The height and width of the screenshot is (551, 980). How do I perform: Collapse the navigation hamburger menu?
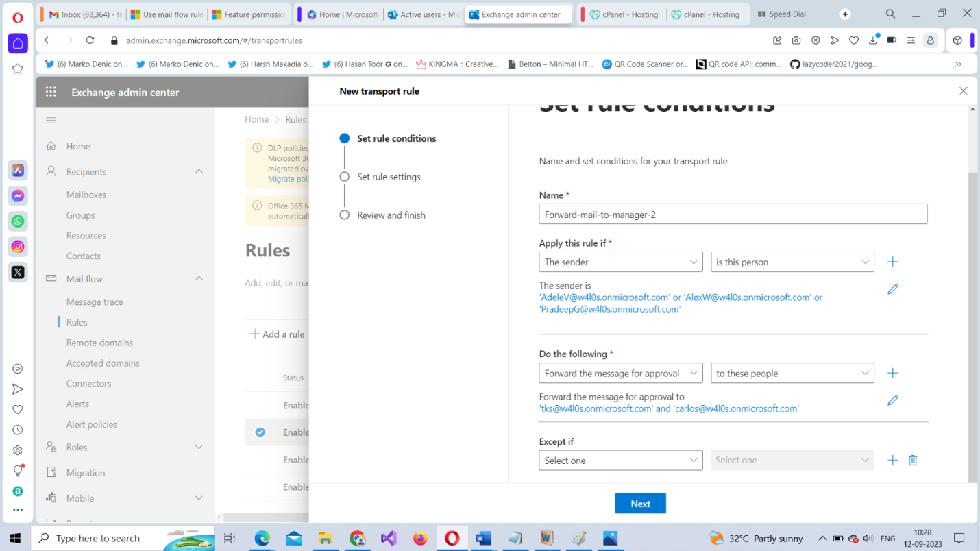point(51,121)
